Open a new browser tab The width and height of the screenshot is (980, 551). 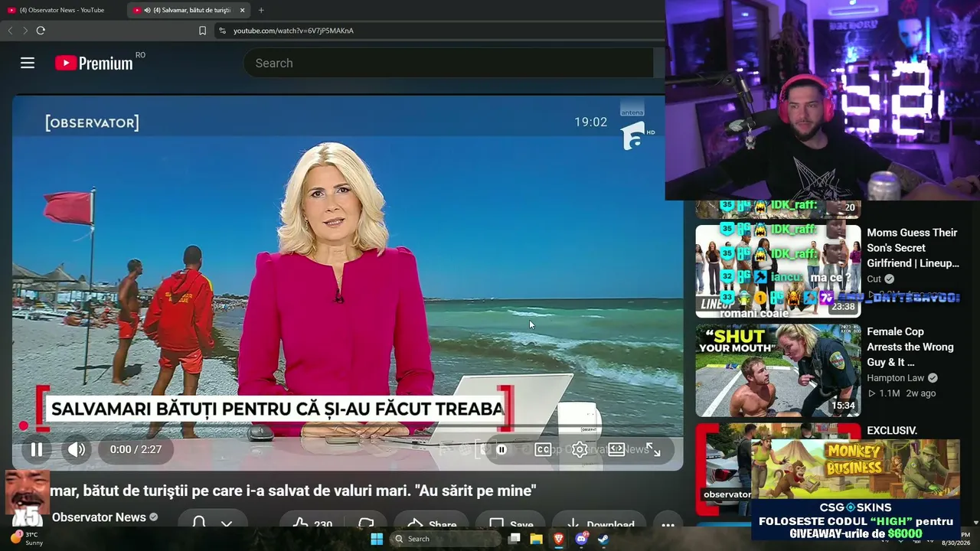(261, 10)
